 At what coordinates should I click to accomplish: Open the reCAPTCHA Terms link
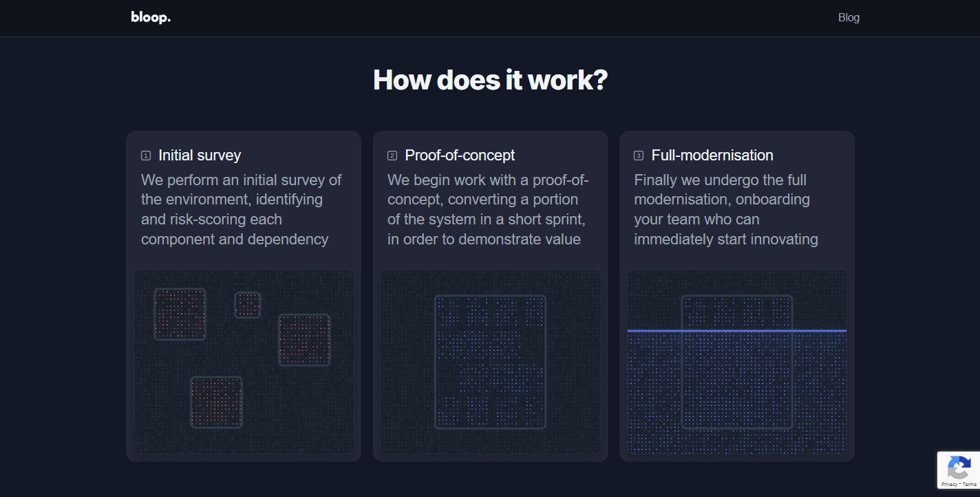(x=969, y=485)
